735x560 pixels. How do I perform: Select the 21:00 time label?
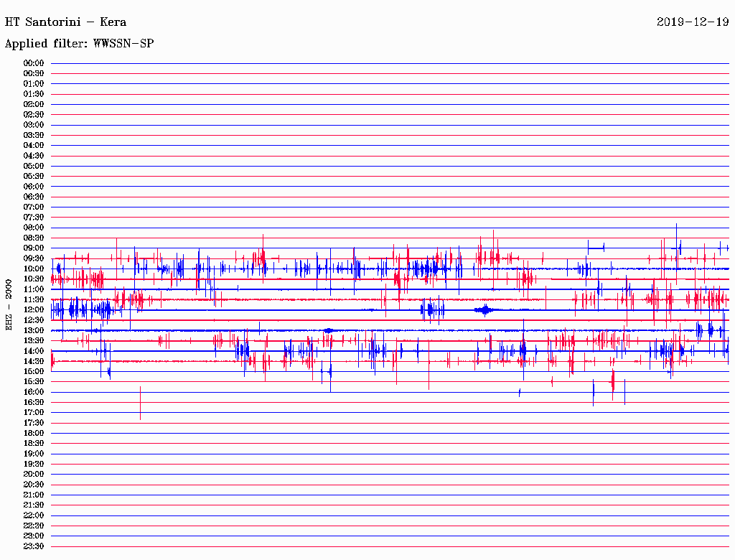(x=34, y=495)
